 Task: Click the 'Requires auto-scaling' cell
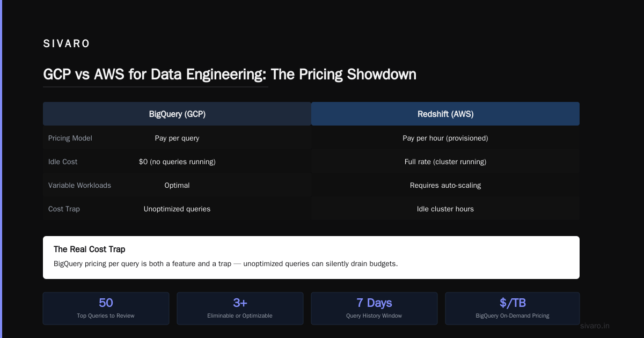[x=445, y=185]
